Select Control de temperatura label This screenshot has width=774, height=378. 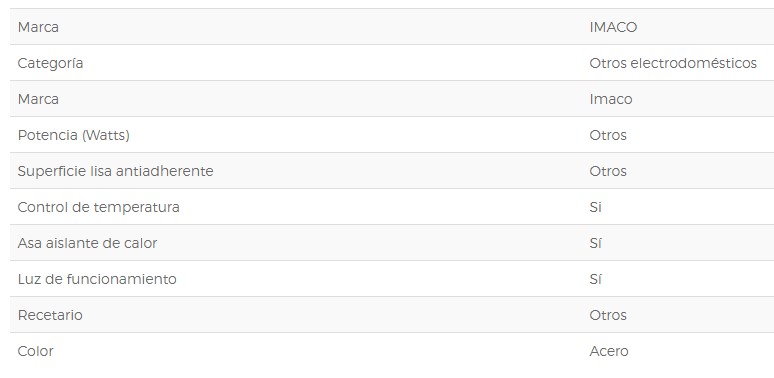point(99,207)
